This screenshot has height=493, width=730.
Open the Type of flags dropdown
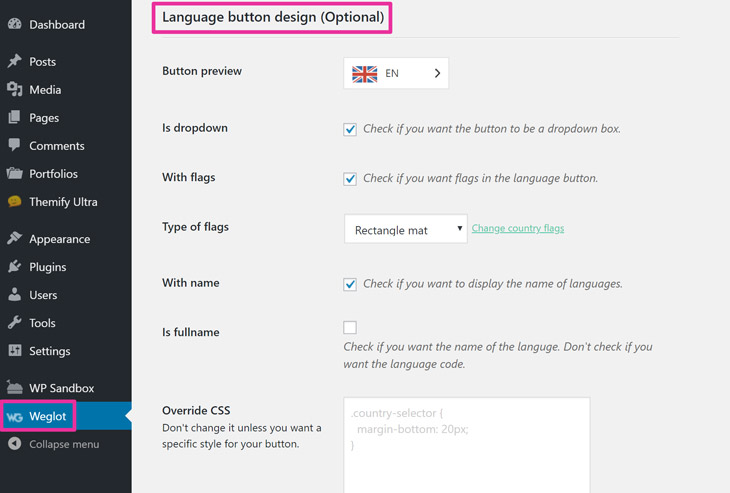(406, 229)
